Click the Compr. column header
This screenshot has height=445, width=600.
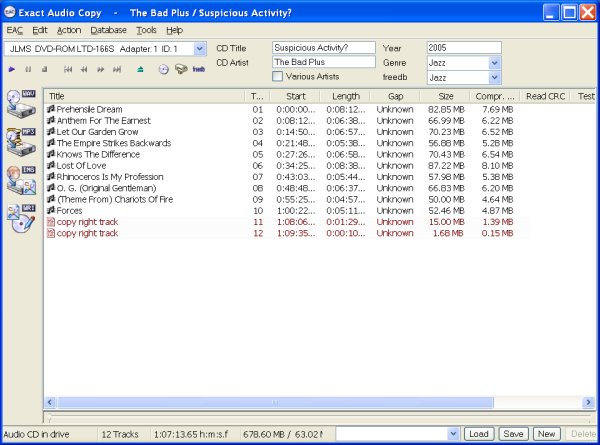495,96
